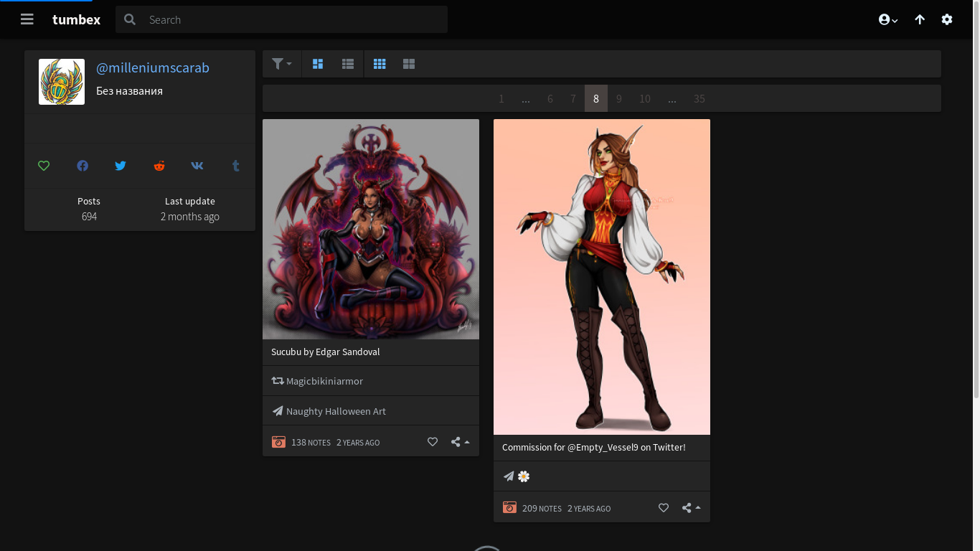Click the Naughty Halloween Art source link
Image resolution: width=980 pixels, height=551 pixels.
[x=336, y=411]
